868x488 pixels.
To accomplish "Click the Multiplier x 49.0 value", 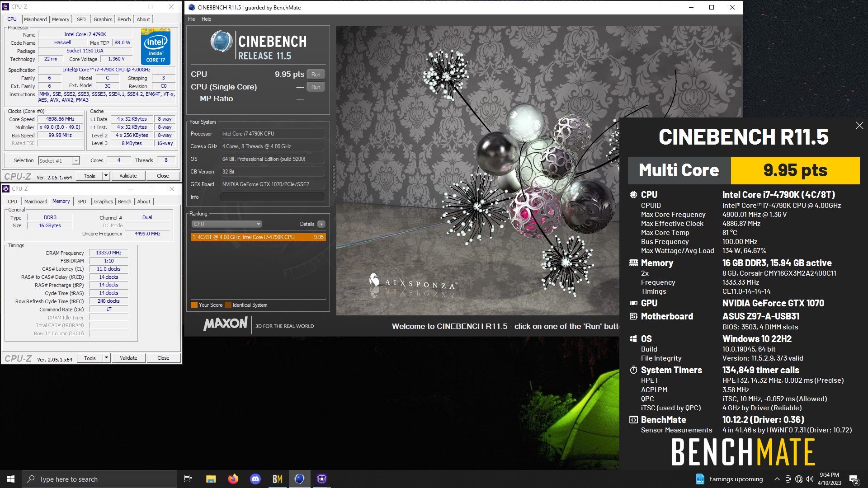I will point(60,127).
